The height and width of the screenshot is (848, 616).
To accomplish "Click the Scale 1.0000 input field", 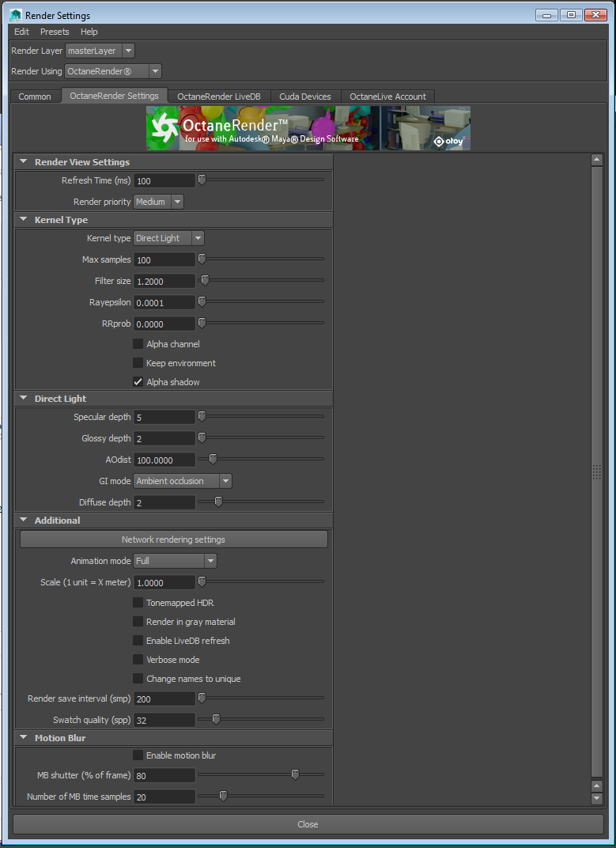I will (164, 582).
